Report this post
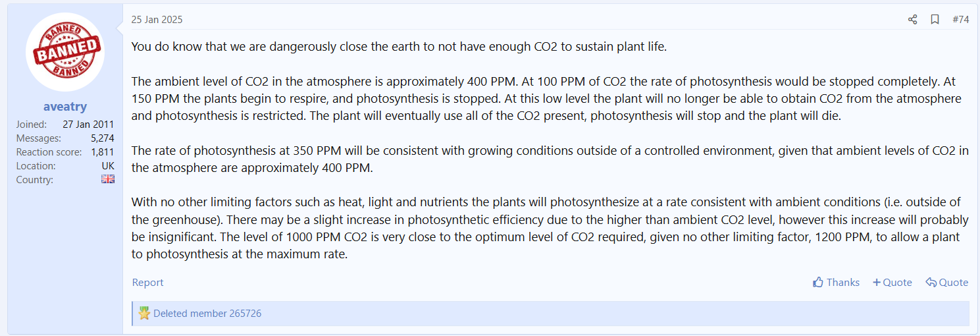Image resolution: width=980 pixels, height=336 pixels. (147, 283)
